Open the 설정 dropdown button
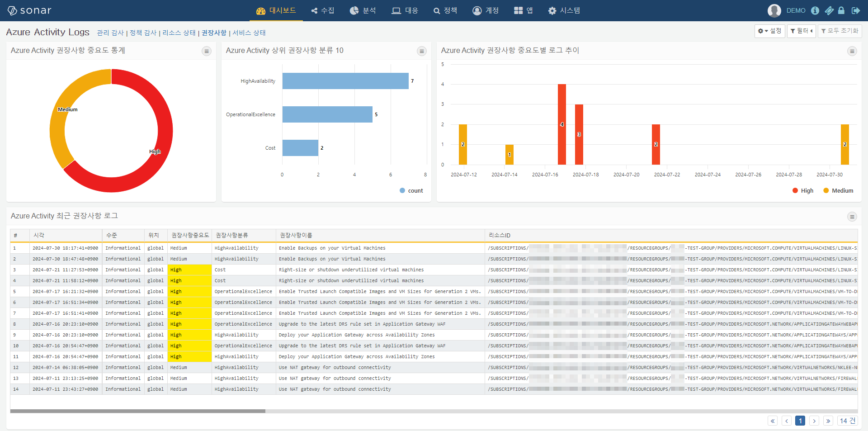The image size is (868, 431). click(x=769, y=31)
